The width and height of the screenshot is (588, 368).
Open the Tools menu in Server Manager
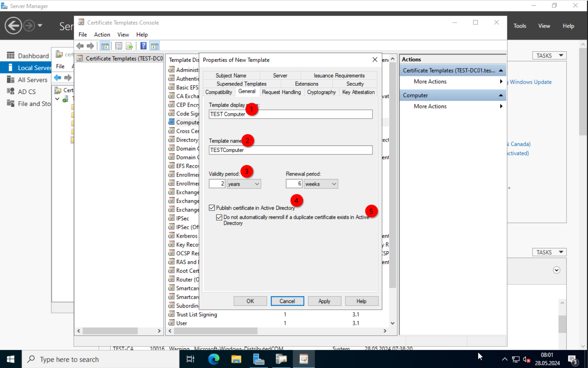[520, 26]
